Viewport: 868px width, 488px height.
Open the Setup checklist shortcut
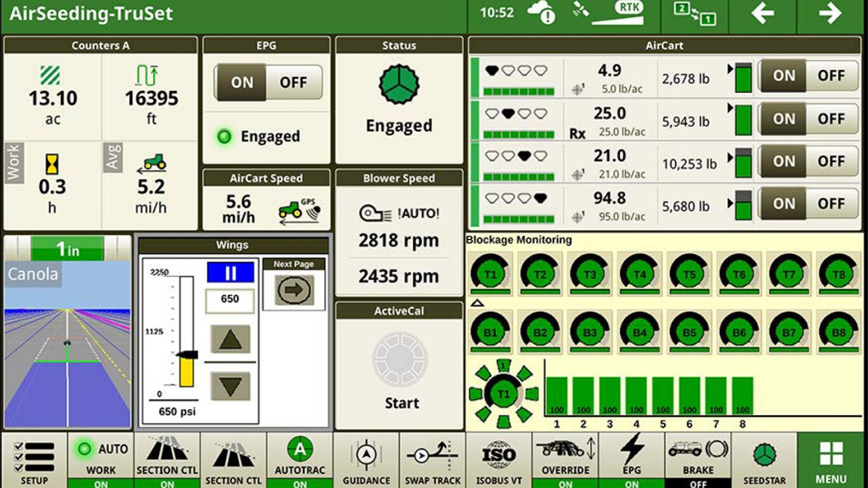tap(33, 460)
